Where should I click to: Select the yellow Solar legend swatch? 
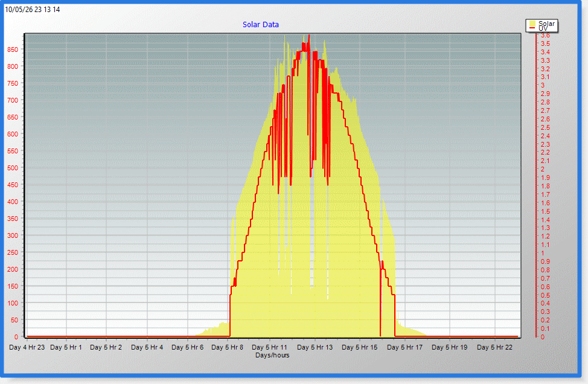pos(532,24)
